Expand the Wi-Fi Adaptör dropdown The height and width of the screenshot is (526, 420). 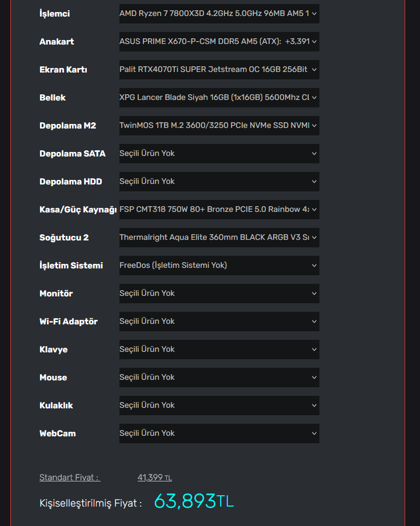point(219,322)
